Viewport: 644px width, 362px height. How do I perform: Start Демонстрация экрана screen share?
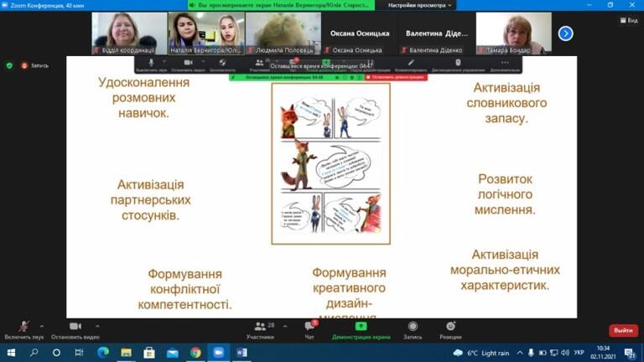(361, 330)
